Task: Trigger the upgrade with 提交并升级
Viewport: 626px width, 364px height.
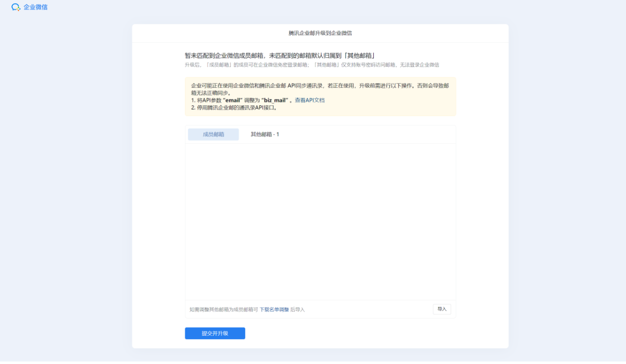Action: [214, 333]
